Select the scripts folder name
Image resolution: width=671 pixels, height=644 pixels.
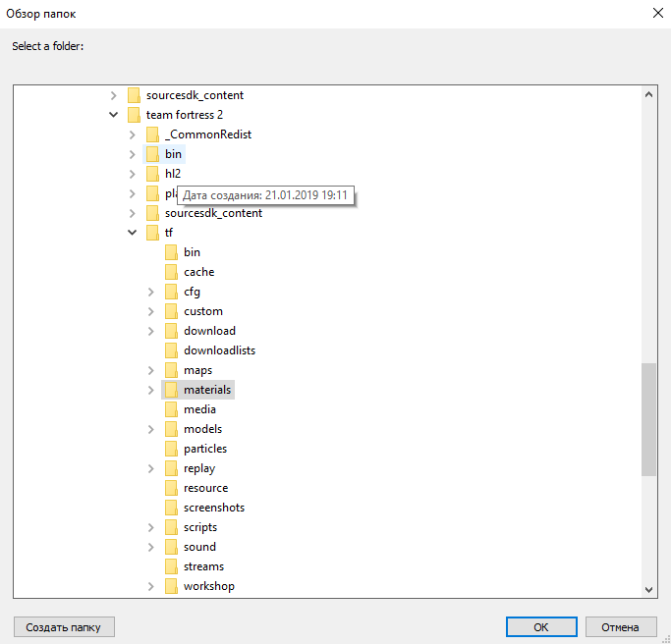[200, 528]
